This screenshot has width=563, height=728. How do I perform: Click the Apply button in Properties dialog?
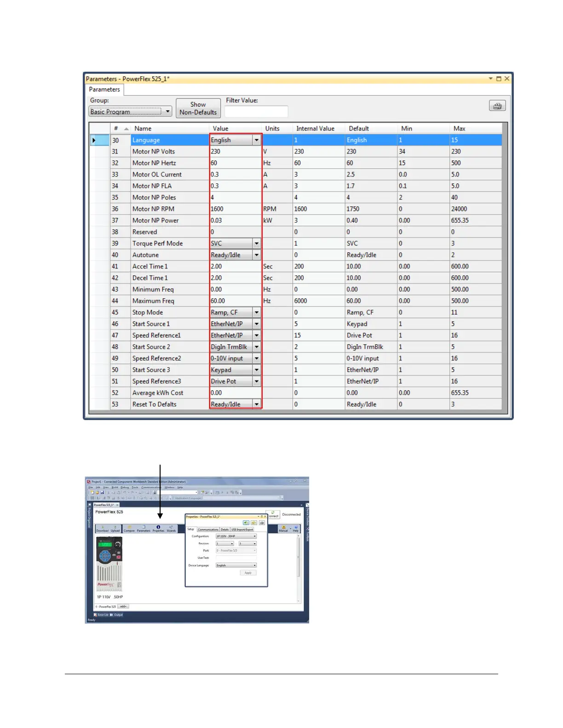tap(248, 573)
